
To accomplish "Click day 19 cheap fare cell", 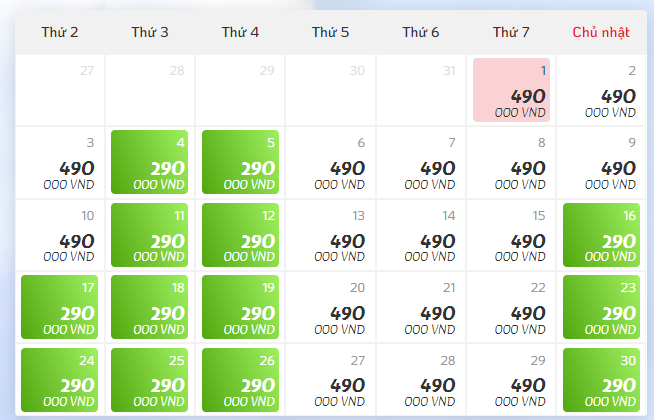I will click(240, 307).
